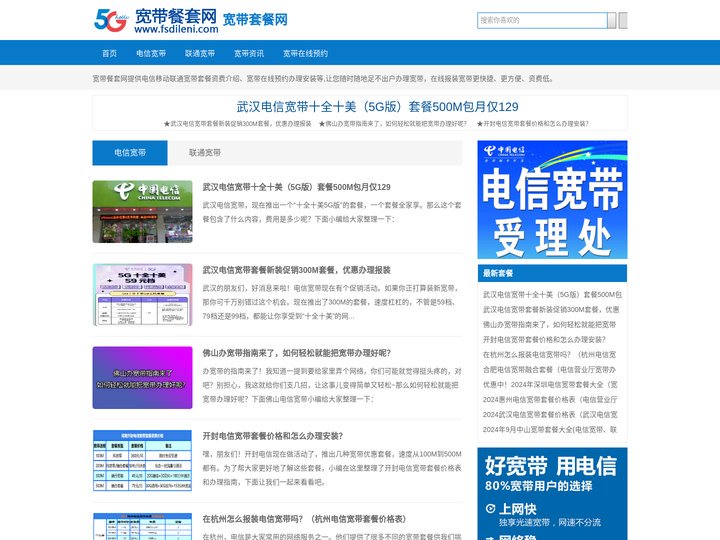Open sidebar link 优惠中! 2024年深圳电信宽带套餐大全
This screenshot has width=720, height=540.
pyautogui.click(x=550, y=384)
